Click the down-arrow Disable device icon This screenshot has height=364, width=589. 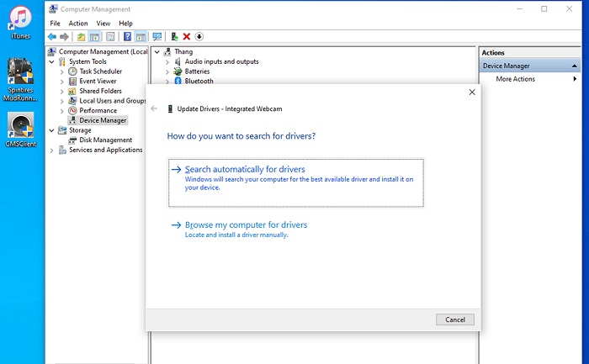click(x=199, y=37)
